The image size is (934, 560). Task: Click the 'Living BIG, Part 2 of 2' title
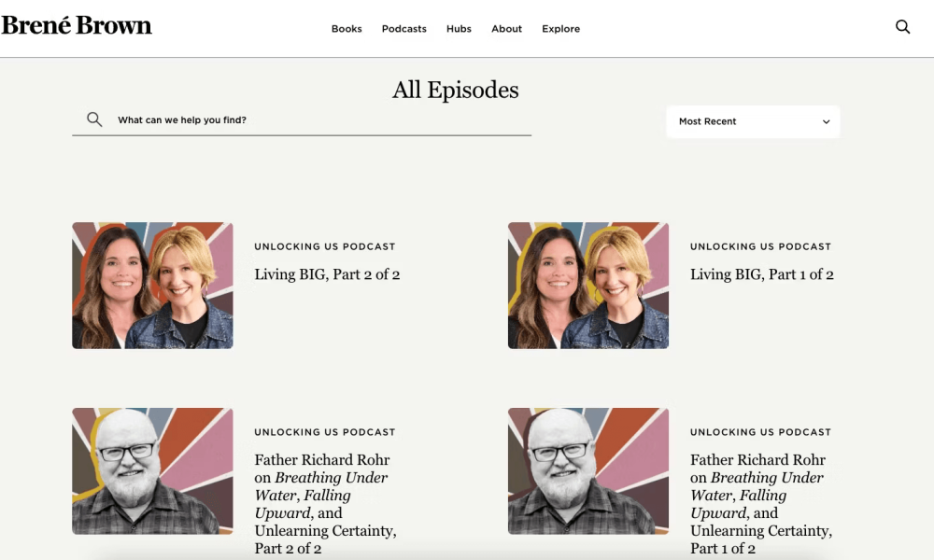point(327,274)
